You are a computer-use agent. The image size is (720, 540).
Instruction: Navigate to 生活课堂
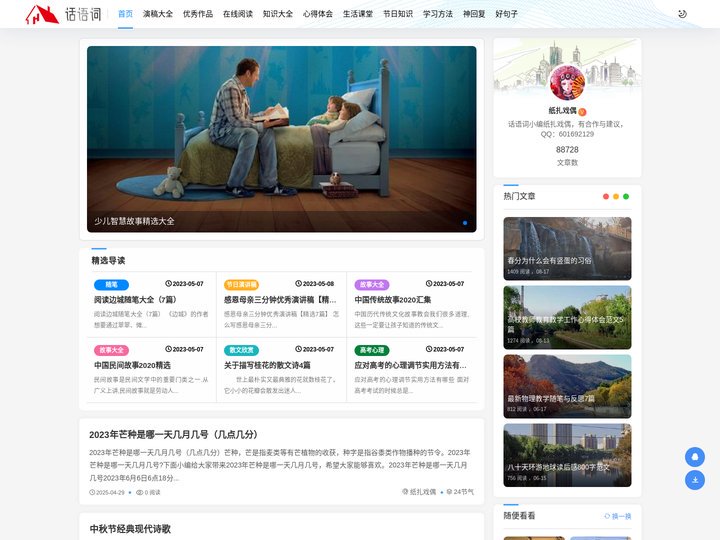[x=358, y=14]
